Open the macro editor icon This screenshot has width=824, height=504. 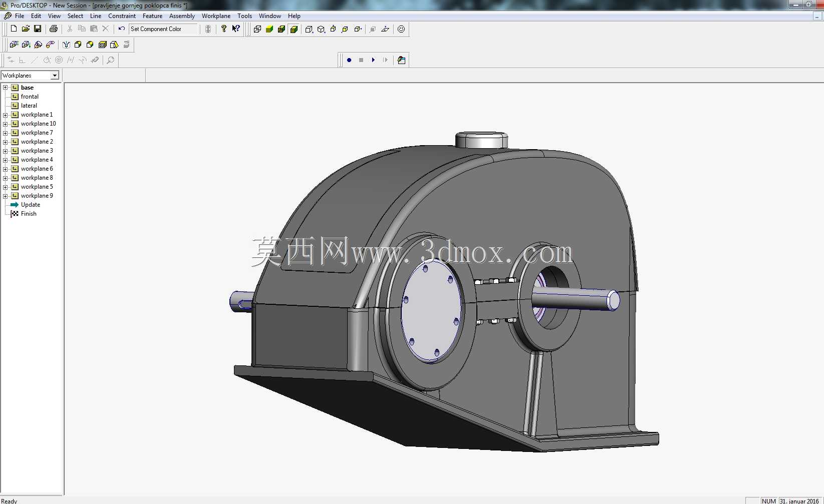(401, 60)
